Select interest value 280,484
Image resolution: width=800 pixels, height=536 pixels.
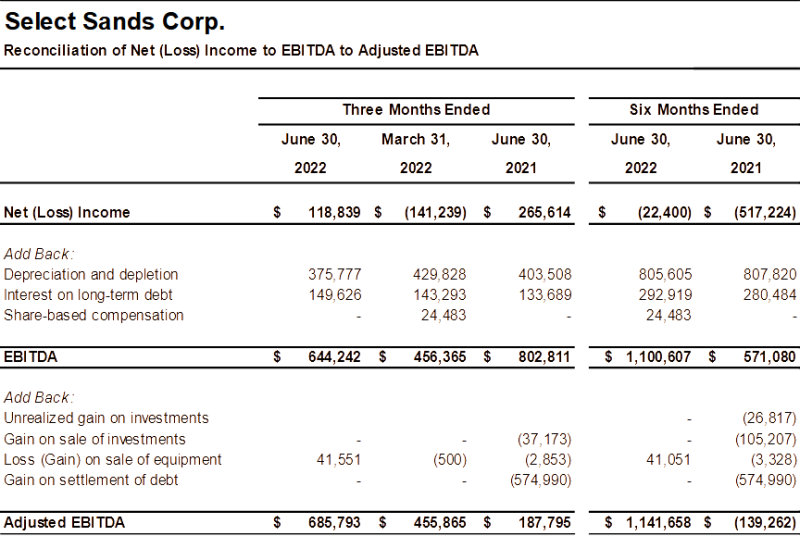pyautogui.click(x=770, y=295)
